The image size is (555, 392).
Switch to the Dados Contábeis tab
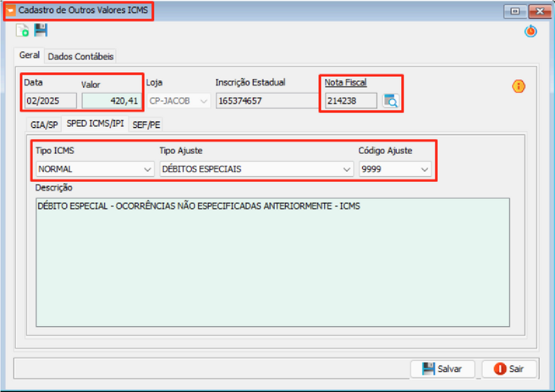tap(80, 56)
